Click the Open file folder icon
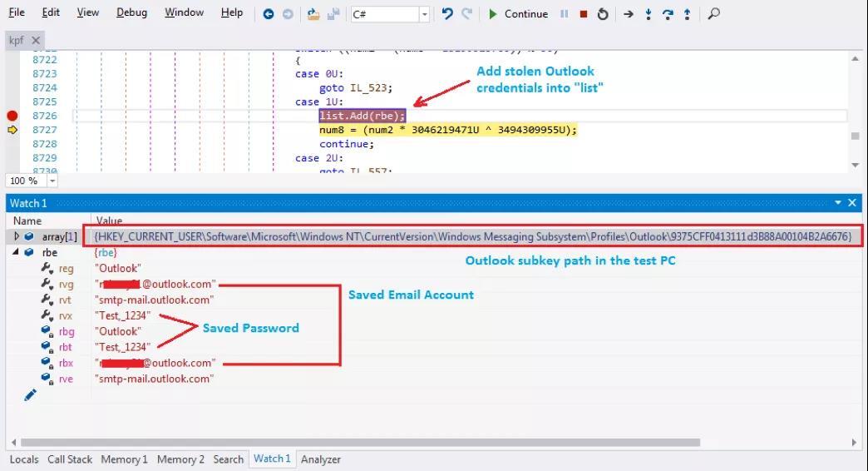Screen dimensions: 868x471 pyautogui.click(x=313, y=14)
